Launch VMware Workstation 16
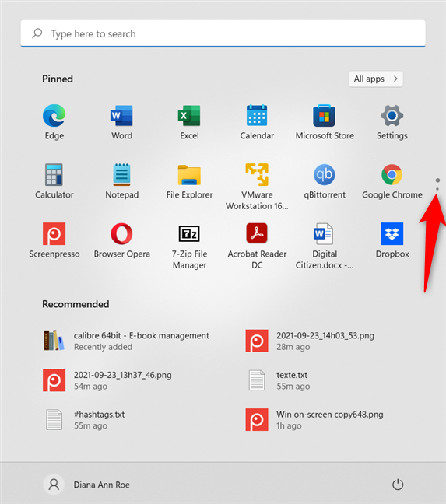The image size is (446, 504). coord(257,187)
